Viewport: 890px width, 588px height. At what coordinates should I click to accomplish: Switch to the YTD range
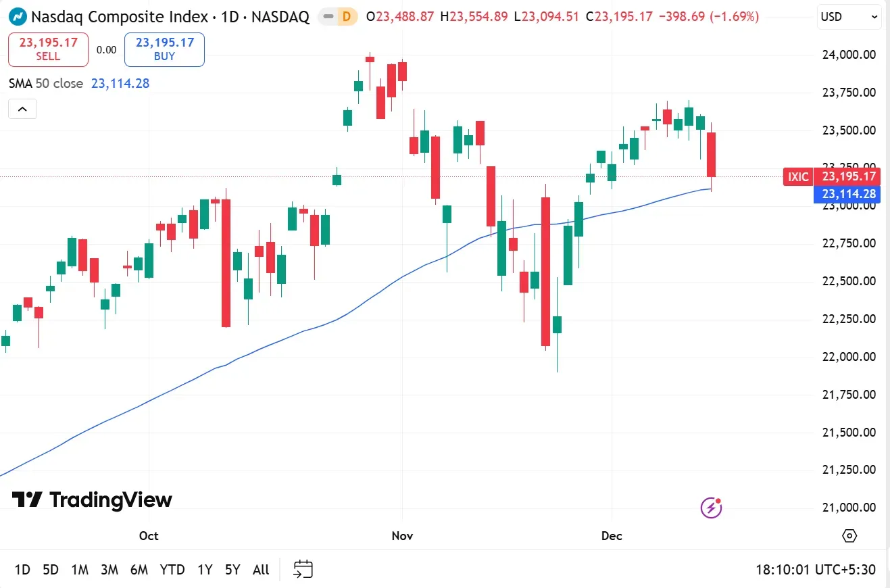pyautogui.click(x=172, y=570)
